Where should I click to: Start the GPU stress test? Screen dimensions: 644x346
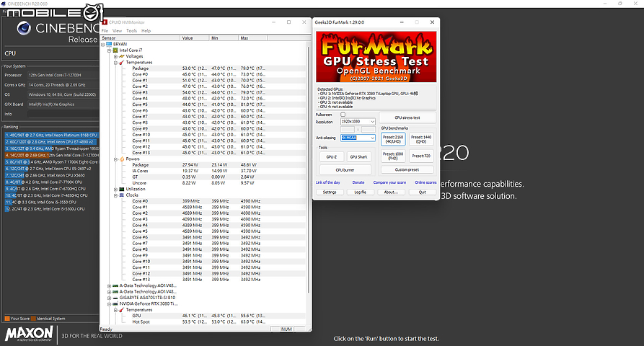point(407,117)
